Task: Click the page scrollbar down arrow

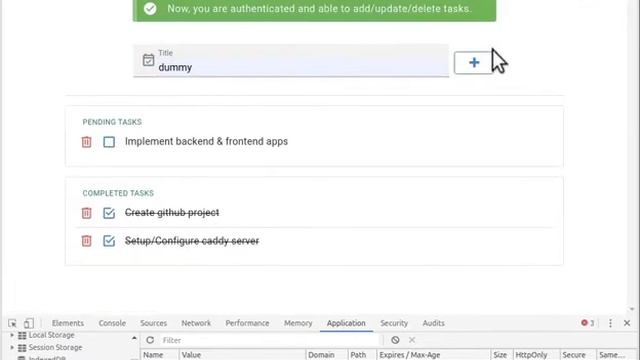Action: click(632, 309)
